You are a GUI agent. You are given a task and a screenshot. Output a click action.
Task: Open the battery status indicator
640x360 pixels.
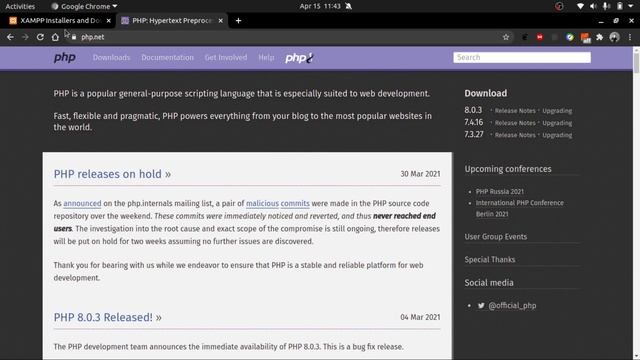(x=620, y=6)
